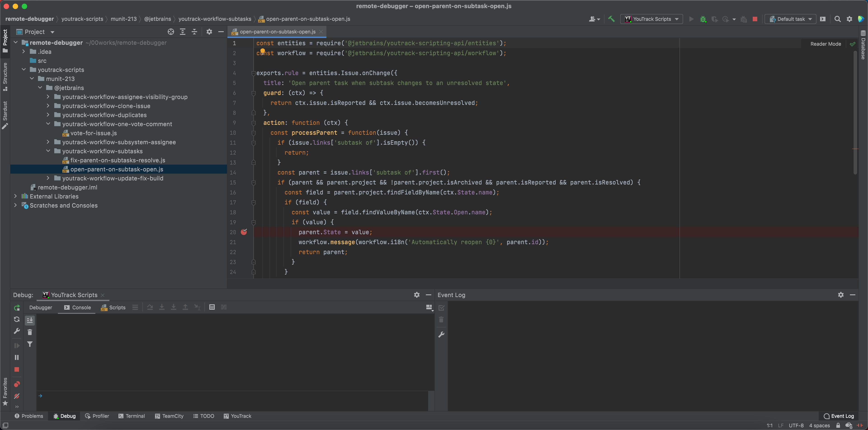Click 4 spaces indent setting in status bar
Screen dimensions: 868x430
coord(819,425)
